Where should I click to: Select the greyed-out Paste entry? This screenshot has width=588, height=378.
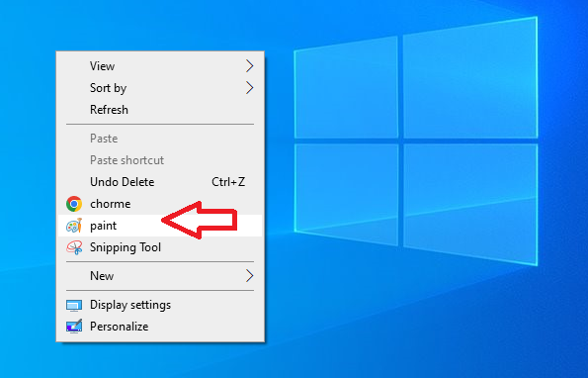tap(160, 139)
